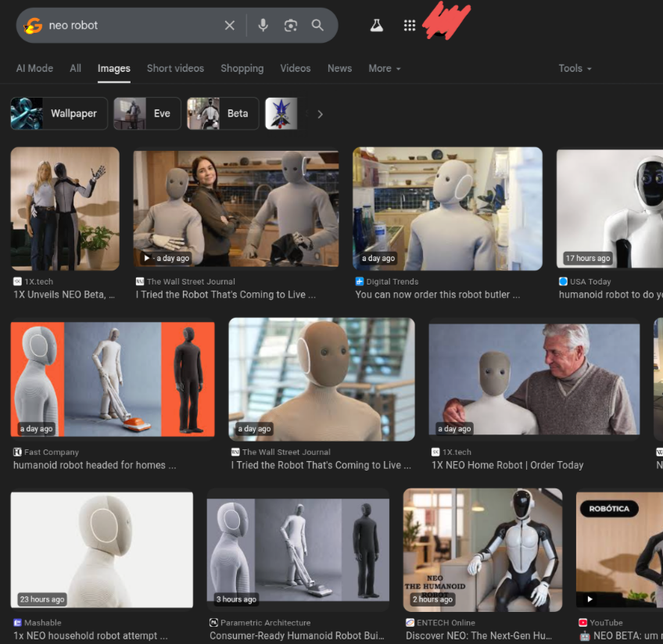Screen dimensions: 663x644
Task: Click the Mashable source icon
Action: [x=17, y=622]
